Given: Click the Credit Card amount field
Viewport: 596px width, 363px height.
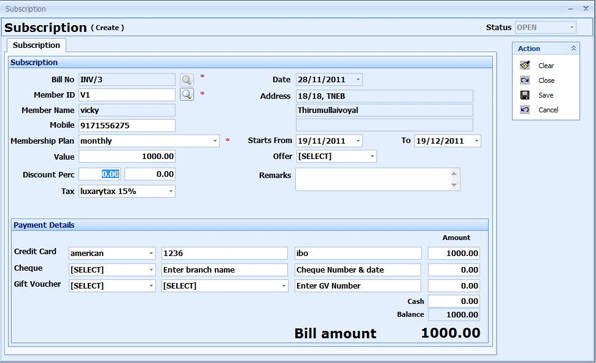Looking at the screenshot, I should pyautogui.click(x=454, y=253).
